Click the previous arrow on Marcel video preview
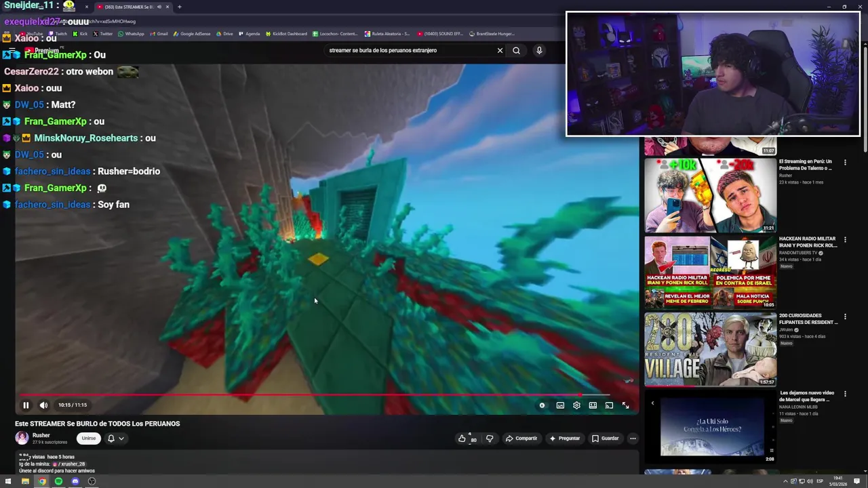 coord(652,403)
